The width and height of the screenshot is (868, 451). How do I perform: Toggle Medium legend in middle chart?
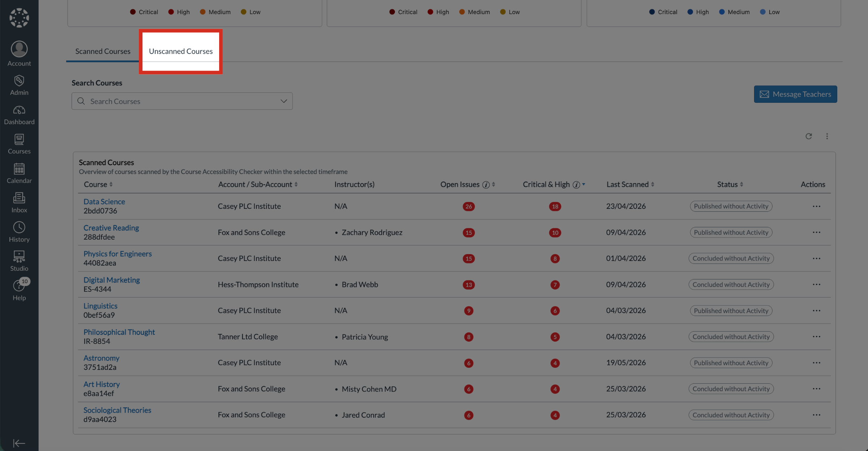[475, 12]
